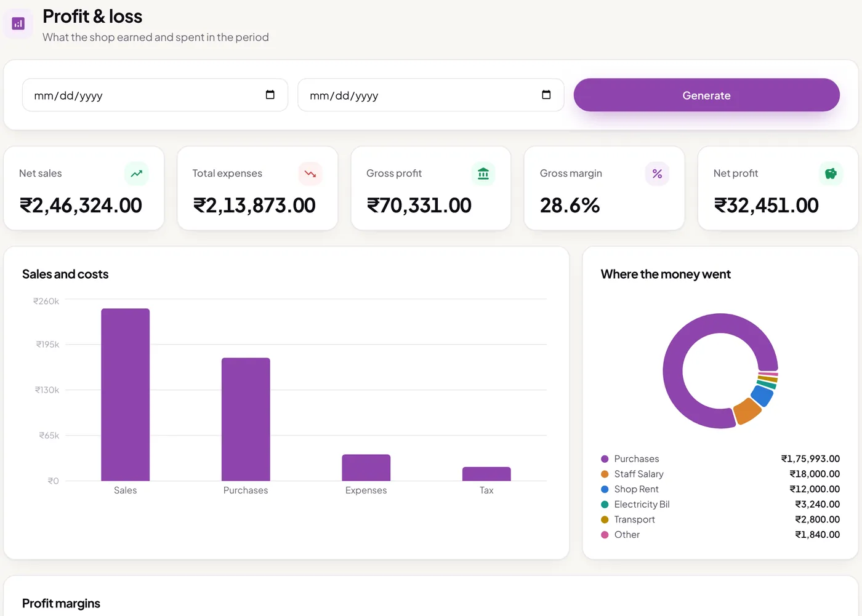Screen dimensions: 862x616
Task: Click the Net profit value ₹32,451.00
Action: (x=767, y=206)
